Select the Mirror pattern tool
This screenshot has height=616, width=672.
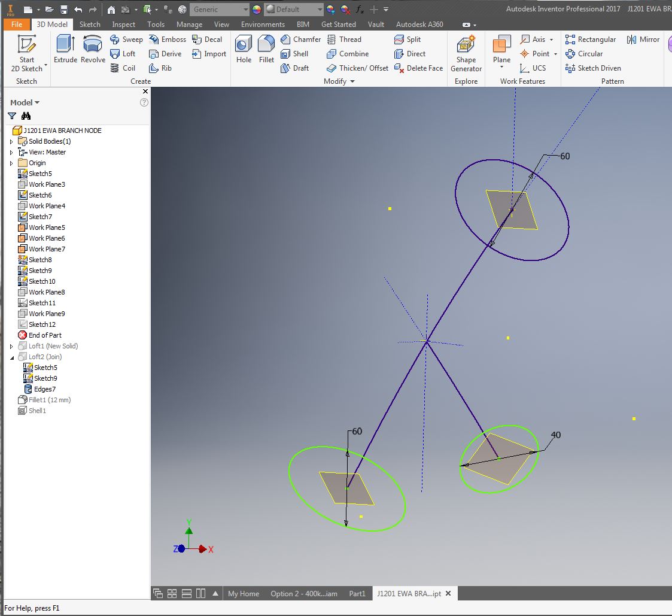pos(643,39)
